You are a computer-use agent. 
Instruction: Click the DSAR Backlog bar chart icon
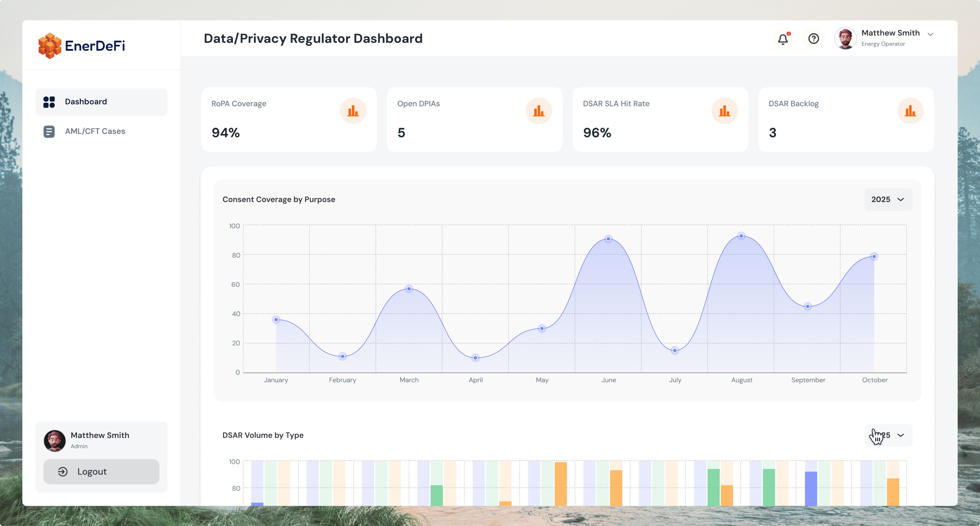pos(910,111)
